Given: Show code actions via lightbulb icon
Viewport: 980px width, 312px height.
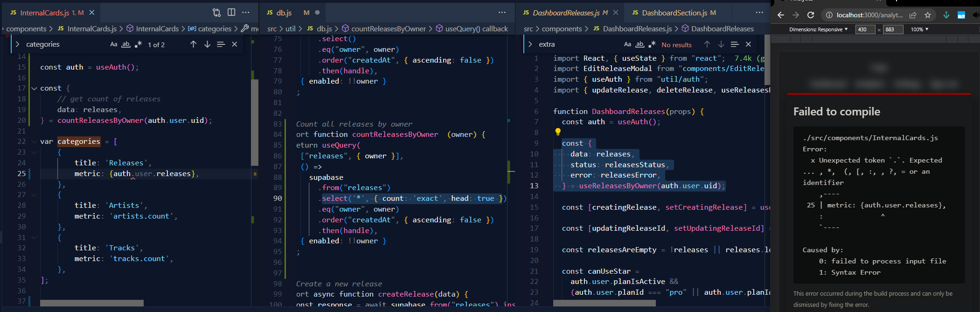Looking at the screenshot, I should (558, 132).
